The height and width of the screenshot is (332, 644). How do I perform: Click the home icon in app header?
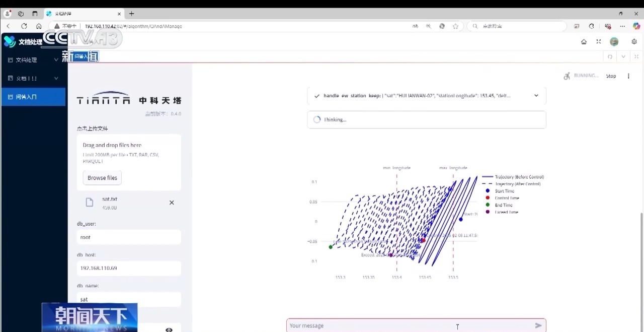[584, 42]
